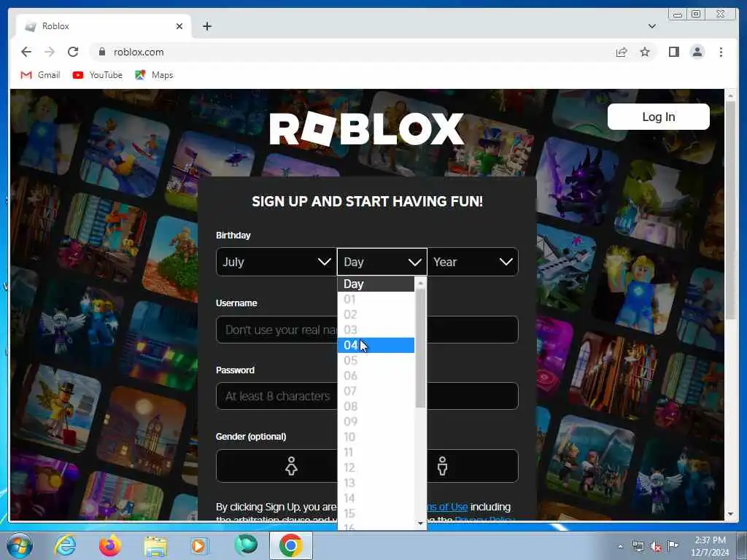This screenshot has height=560, width=747.
Task: Select day 12 from the list
Action: click(376, 467)
